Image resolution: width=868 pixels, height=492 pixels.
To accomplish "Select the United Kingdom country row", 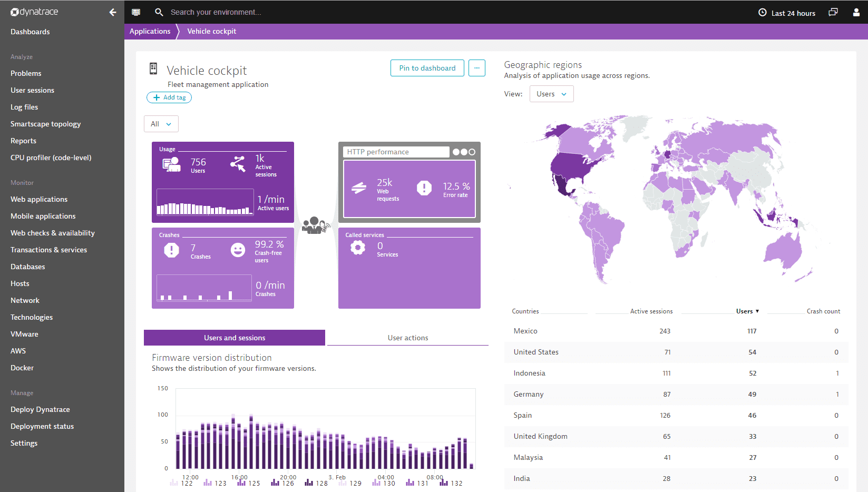I will [676, 436].
